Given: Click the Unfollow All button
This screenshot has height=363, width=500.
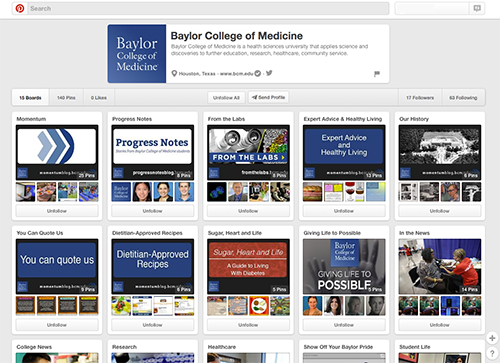Looking at the screenshot, I should tap(226, 98).
